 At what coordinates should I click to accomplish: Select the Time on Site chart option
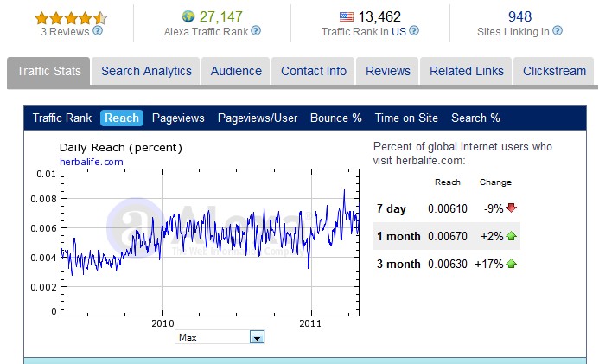(406, 118)
